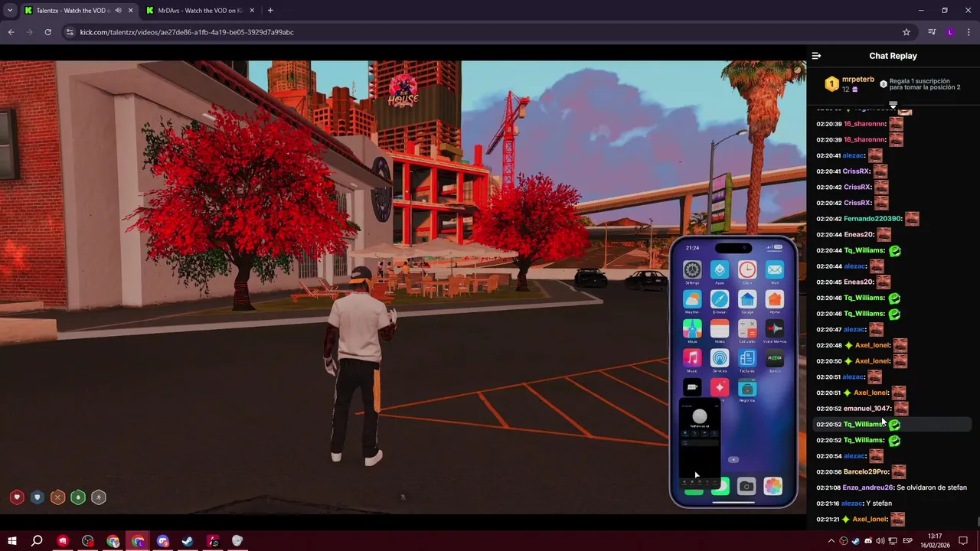Viewport: 980px width, 551px height.
Task: Open the Garage app on the phone
Action: pos(747,299)
